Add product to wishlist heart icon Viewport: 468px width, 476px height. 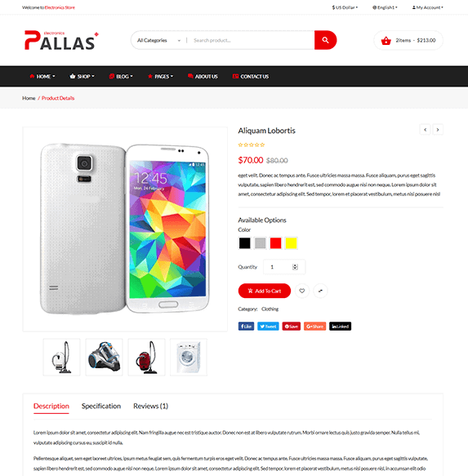(x=302, y=291)
